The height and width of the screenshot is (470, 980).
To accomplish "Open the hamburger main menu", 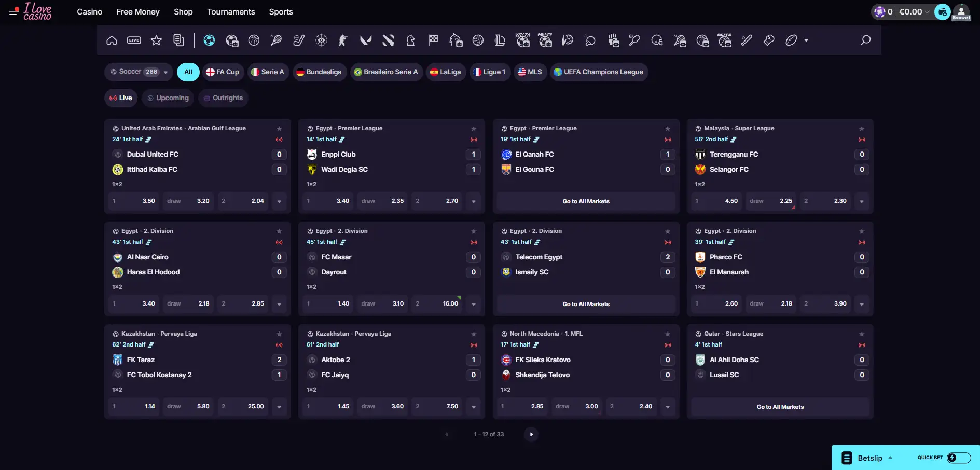I will (14, 11).
